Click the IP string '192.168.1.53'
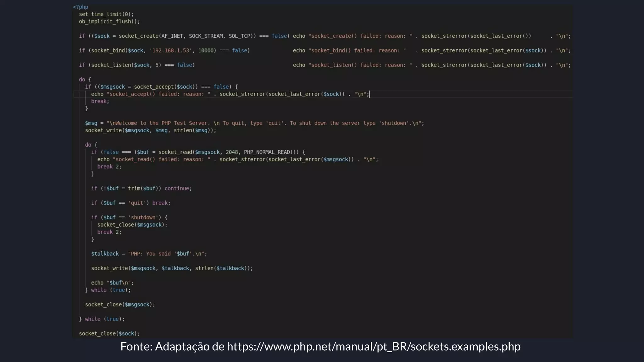The height and width of the screenshot is (362, 644). click(170, 50)
